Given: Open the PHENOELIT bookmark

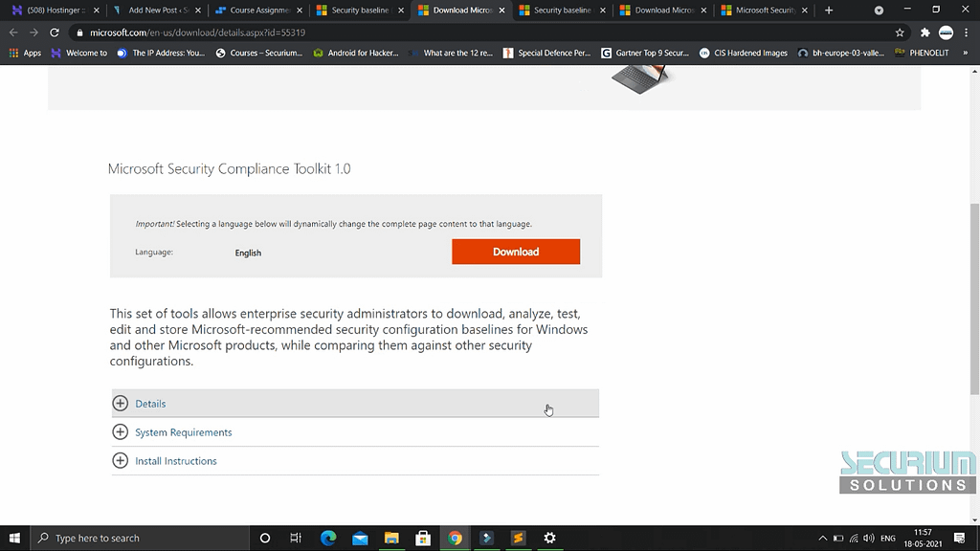Looking at the screenshot, I should coord(922,54).
